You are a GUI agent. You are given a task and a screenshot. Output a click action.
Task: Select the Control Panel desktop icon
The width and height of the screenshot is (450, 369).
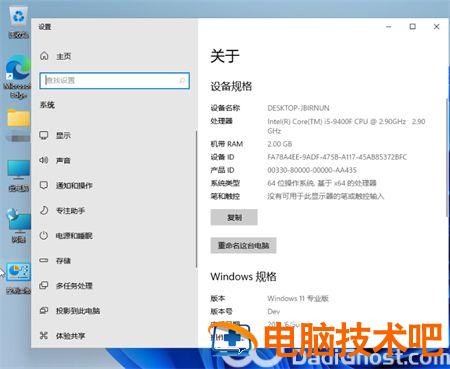coord(18,278)
